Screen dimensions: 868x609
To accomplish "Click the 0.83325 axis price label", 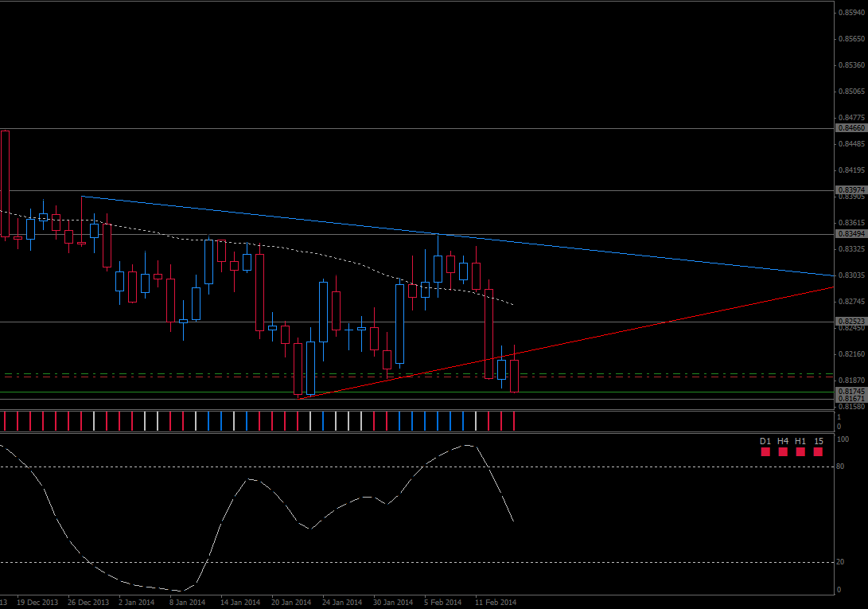I will (851, 249).
